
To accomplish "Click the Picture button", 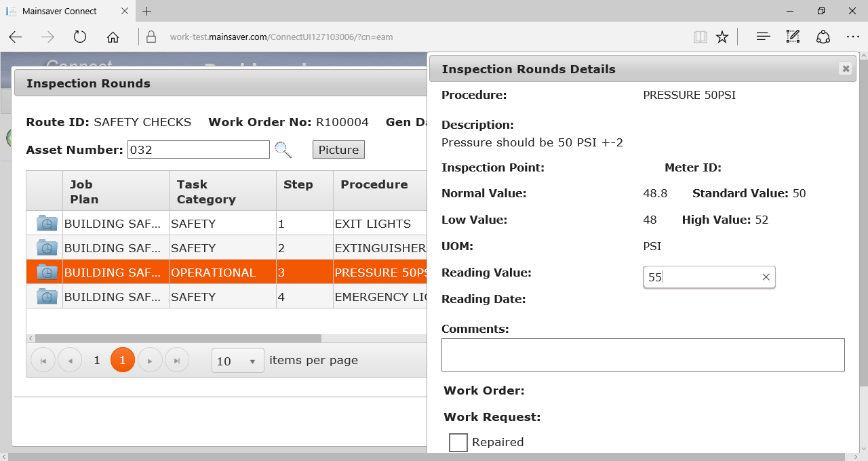I will click(x=338, y=149).
